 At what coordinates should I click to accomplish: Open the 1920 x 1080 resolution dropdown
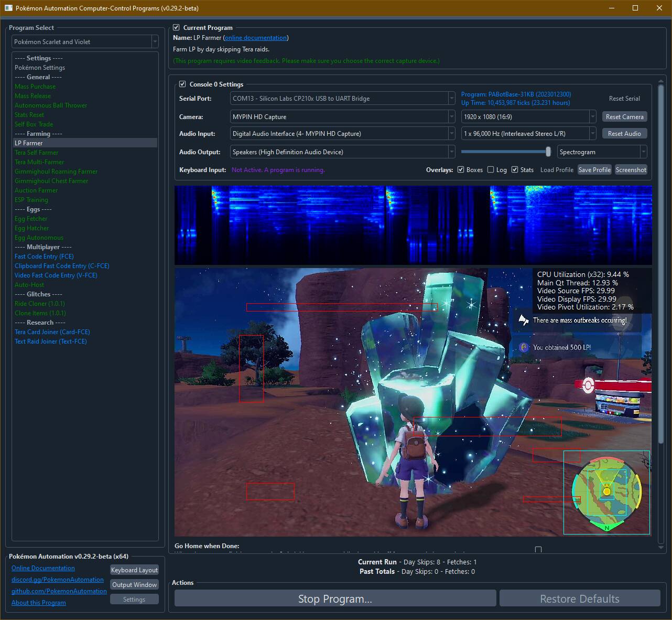click(528, 117)
